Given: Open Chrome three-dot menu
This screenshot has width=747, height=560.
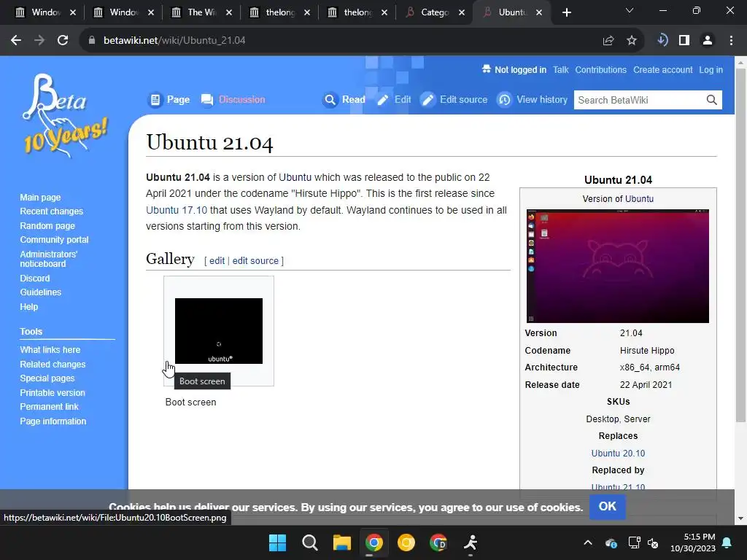Looking at the screenshot, I should tap(731, 41).
